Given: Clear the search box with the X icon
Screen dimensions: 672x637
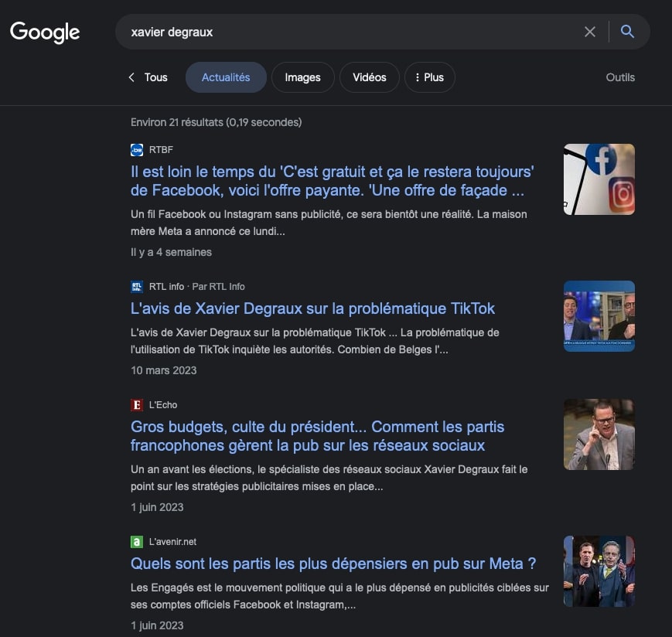Looking at the screenshot, I should (589, 32).
